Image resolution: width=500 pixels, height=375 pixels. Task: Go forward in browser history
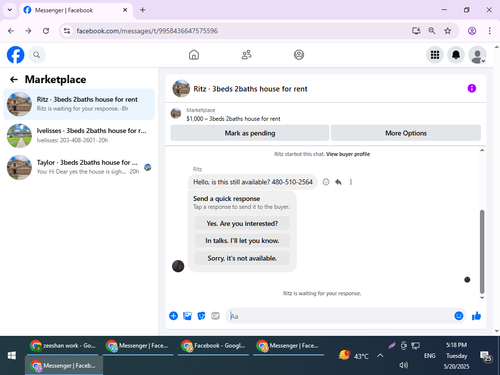coord(28,31)
